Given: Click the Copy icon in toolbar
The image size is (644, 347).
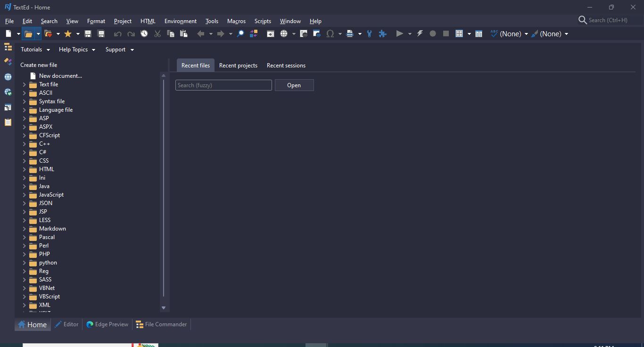Looking at the screenshot, I should [171, 34].
